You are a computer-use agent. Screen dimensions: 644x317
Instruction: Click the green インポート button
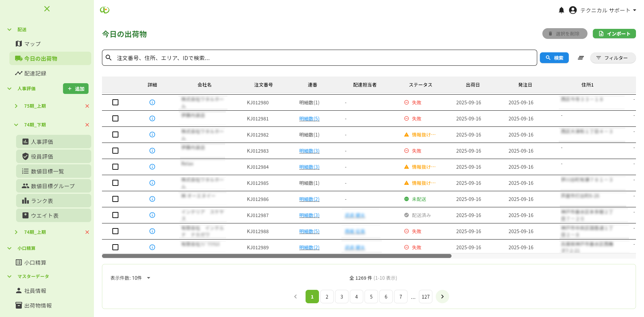614,34
